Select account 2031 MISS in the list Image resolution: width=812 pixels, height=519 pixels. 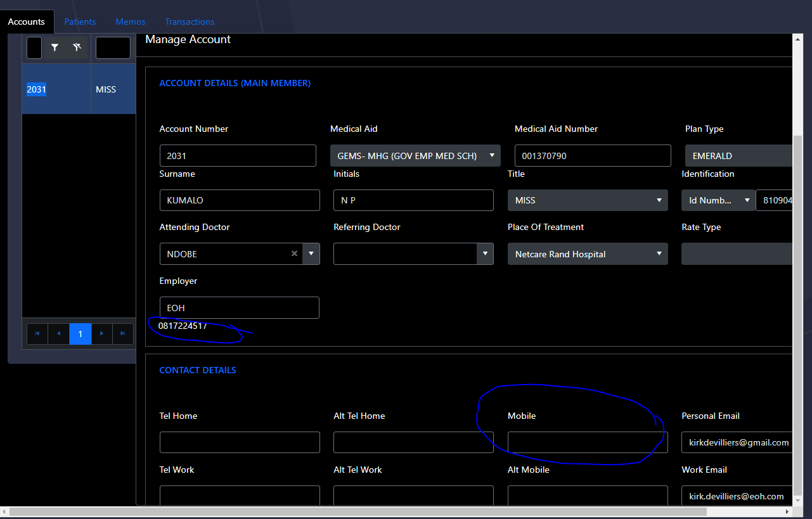(x=79, y=89)
